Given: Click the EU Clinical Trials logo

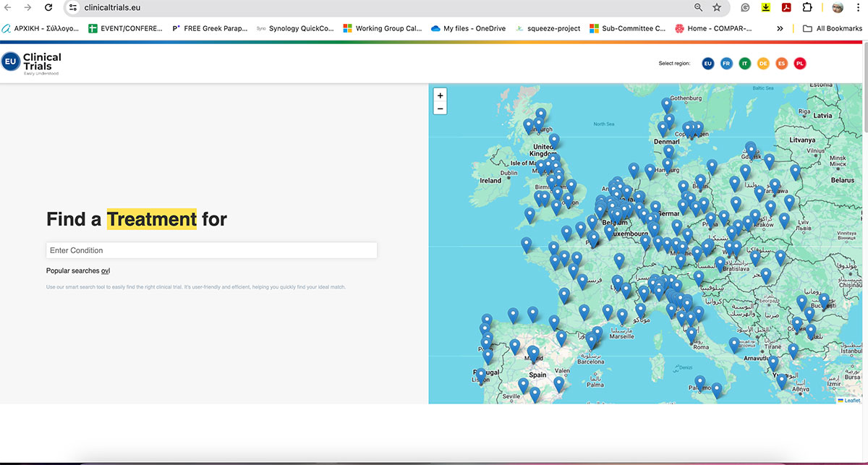Looking at the screenshot, I should coord(32,63).
